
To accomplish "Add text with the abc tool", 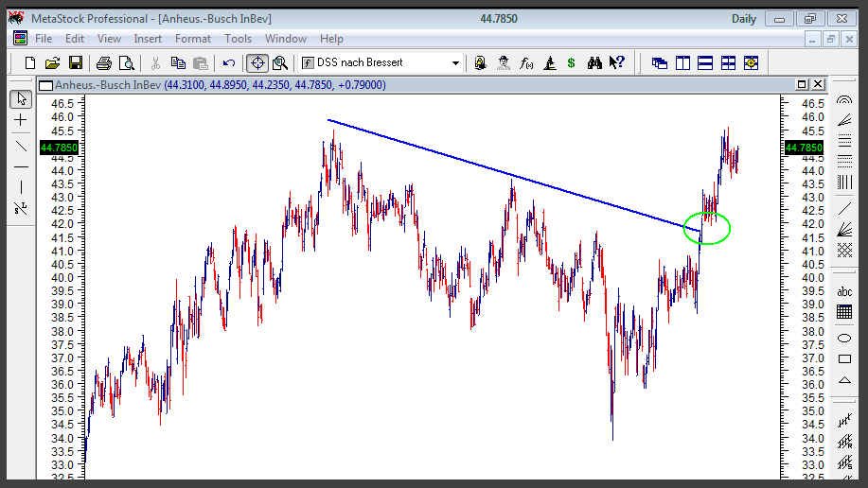I will tap(844, 291).
